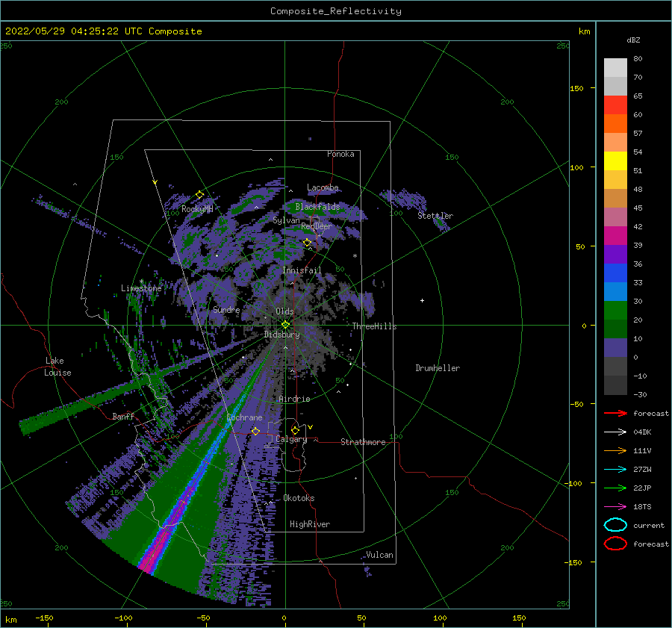Click the Stettler label
The width and height of the screenshot is (672, 628).
(x=435, y=216)
